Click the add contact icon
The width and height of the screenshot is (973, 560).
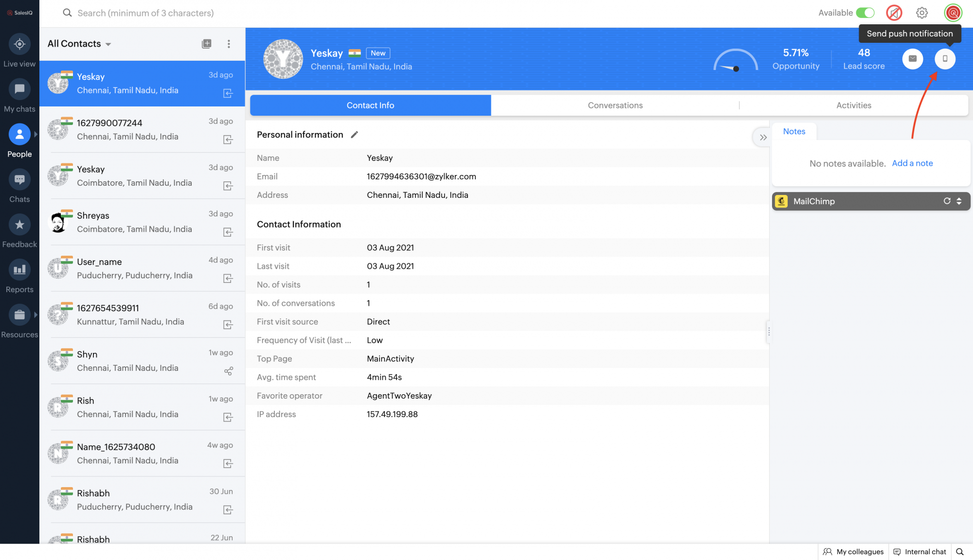tap(207, 44)
